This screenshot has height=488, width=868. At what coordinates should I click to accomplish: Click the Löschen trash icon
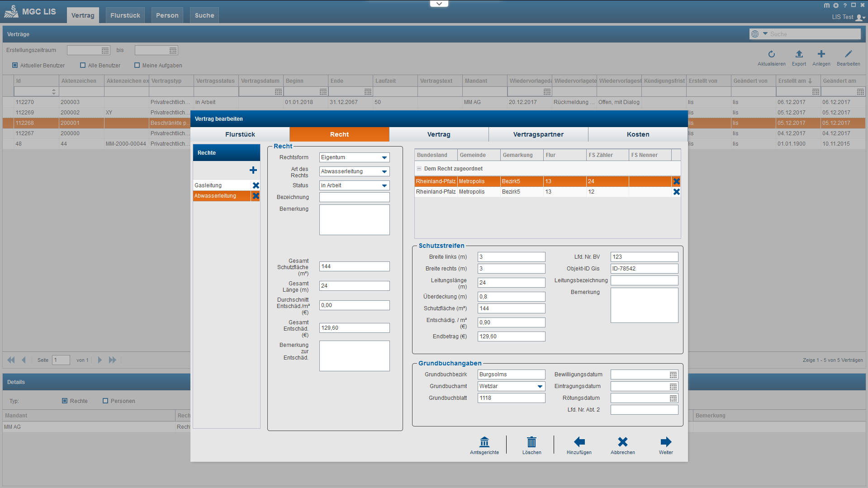[531, 442]
